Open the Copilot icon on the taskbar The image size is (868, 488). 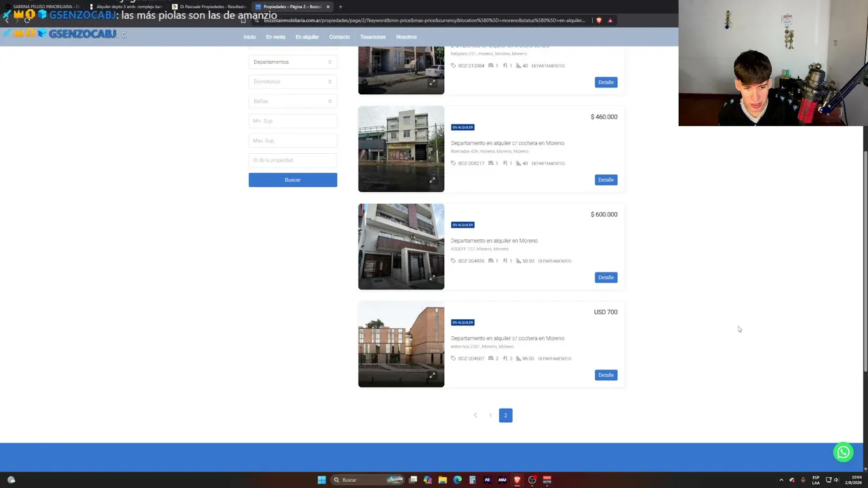[427, 480]
